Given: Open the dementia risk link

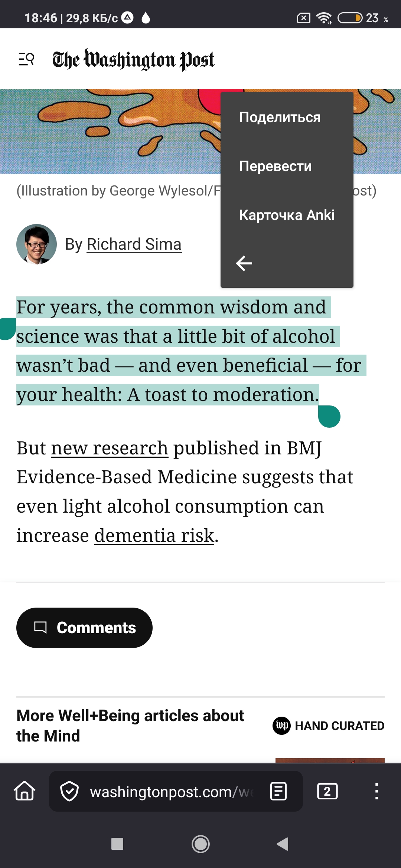Looking at the screenshot, I should (x=154, y=536).
